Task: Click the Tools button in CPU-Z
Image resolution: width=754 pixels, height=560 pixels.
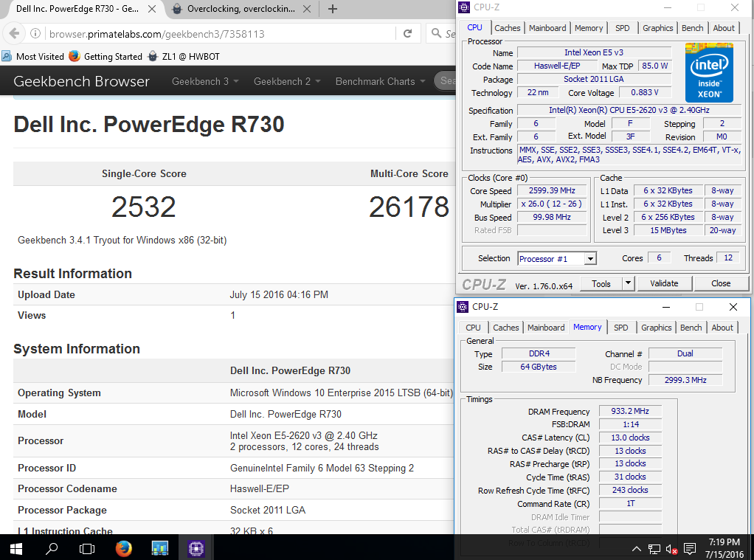Action: (601, 283)
